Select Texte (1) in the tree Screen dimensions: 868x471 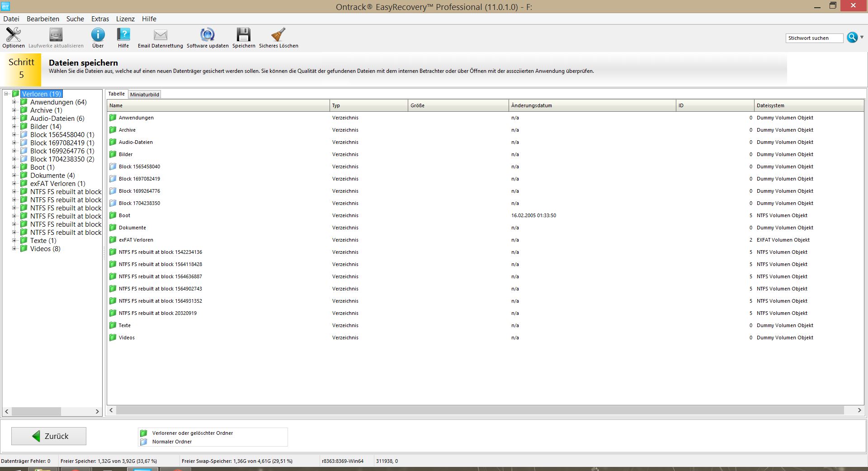43,241
